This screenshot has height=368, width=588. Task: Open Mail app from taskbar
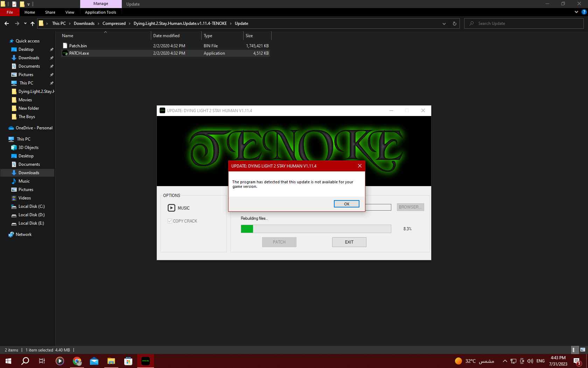coord(94,361)
